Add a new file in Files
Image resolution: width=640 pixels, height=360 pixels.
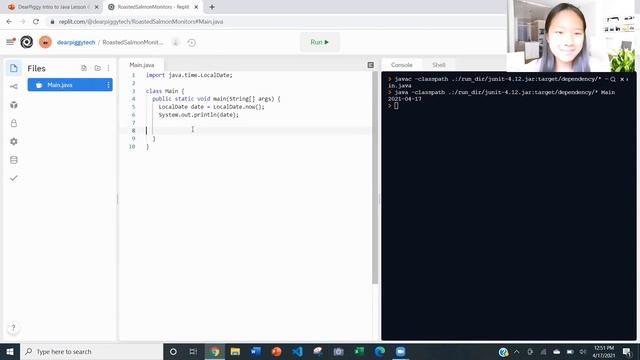click(84, 68)
